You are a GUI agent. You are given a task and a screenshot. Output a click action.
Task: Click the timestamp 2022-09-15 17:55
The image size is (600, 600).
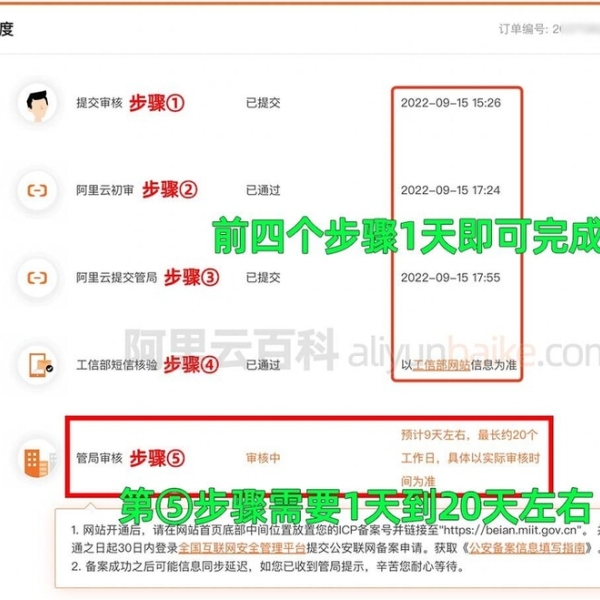pos(450,277)
